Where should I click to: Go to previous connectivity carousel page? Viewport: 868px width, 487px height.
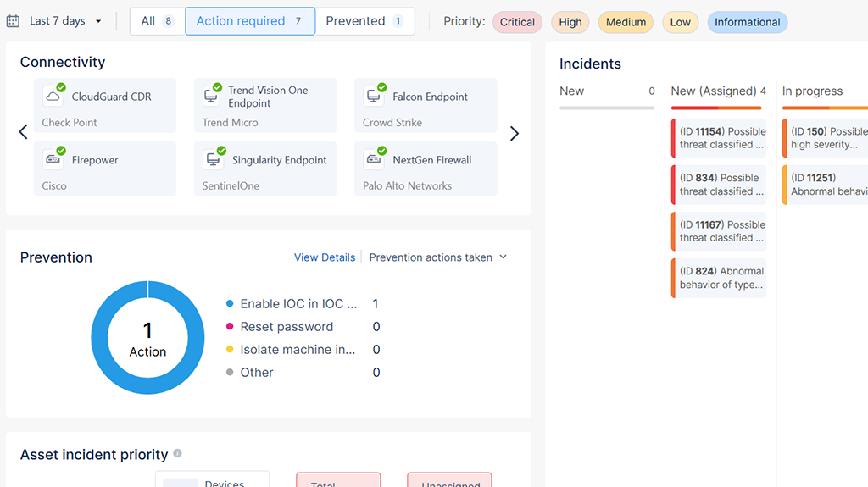pyautogui.click(x=24, y=132)
